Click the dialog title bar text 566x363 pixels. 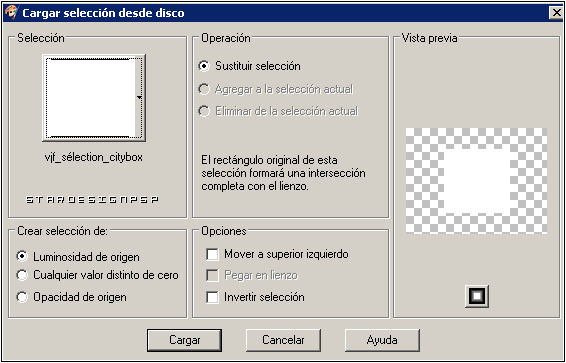[103, 13]
